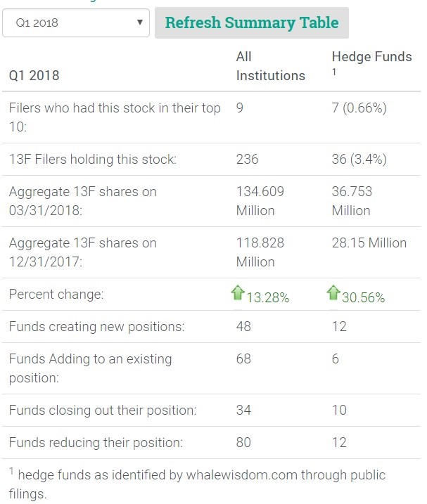Screen dimensions: 427x504
Task: Click the 236 filers value
Action: 247,160
